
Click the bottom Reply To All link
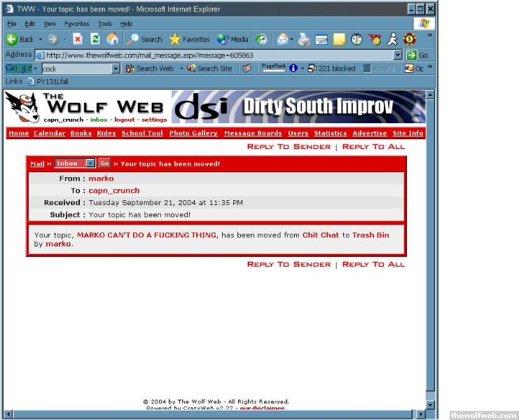pos(373,264)
